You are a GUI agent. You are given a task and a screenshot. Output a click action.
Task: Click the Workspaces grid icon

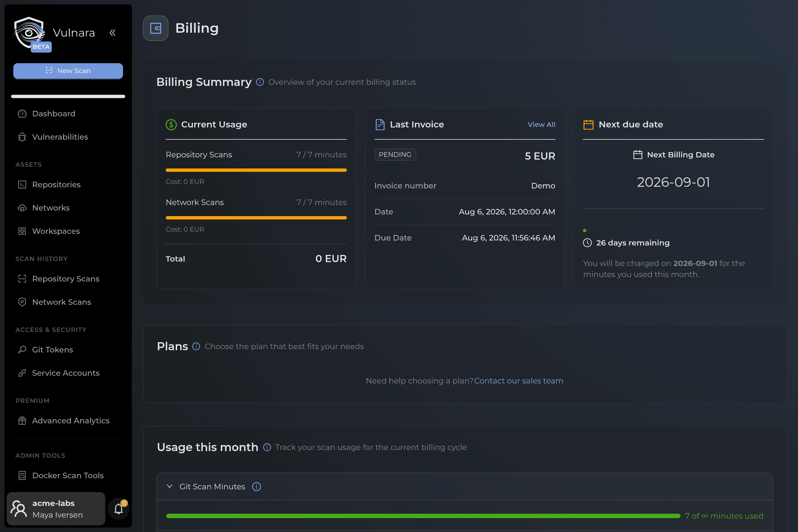click(22, 231)
